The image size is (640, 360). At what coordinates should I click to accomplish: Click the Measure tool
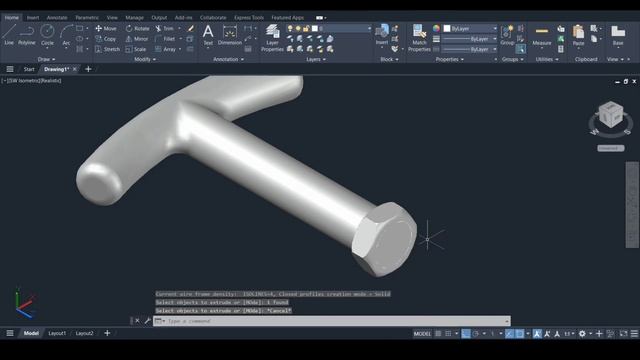pyautogui.click(x=542, y=35)
